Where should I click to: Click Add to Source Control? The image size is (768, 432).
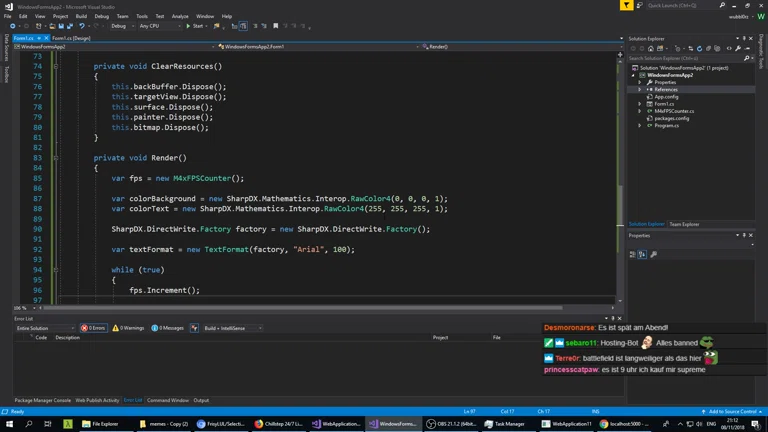pos(732,411)
